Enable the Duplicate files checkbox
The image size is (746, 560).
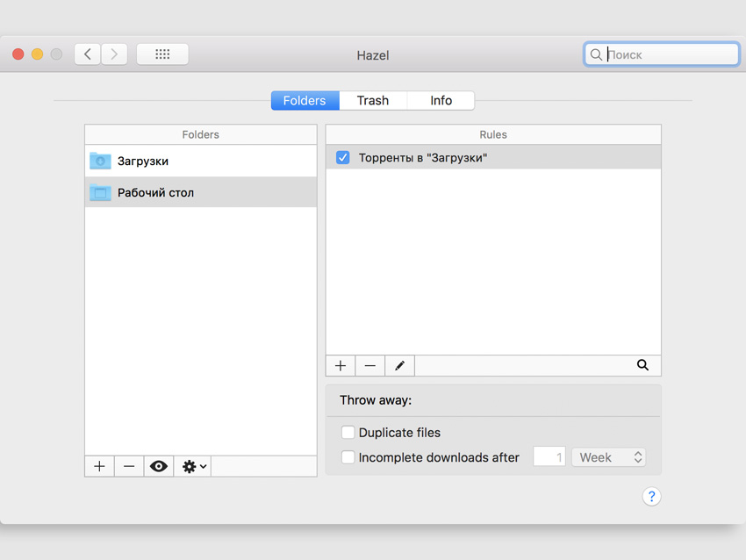click(348, 433)
